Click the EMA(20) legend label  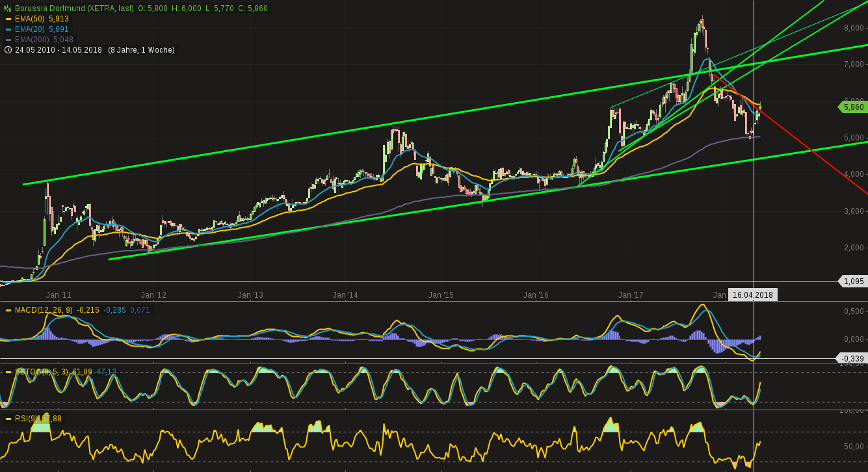(x=30, y=29)
